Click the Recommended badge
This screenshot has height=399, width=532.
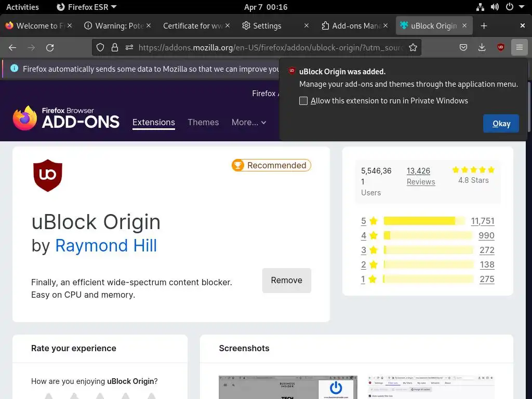pos(271,165)
